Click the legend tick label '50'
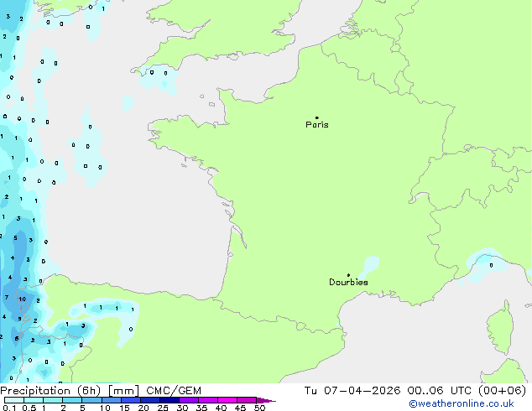Image resolution: width=532 pixels, height=411 pixels. [259, 408]
